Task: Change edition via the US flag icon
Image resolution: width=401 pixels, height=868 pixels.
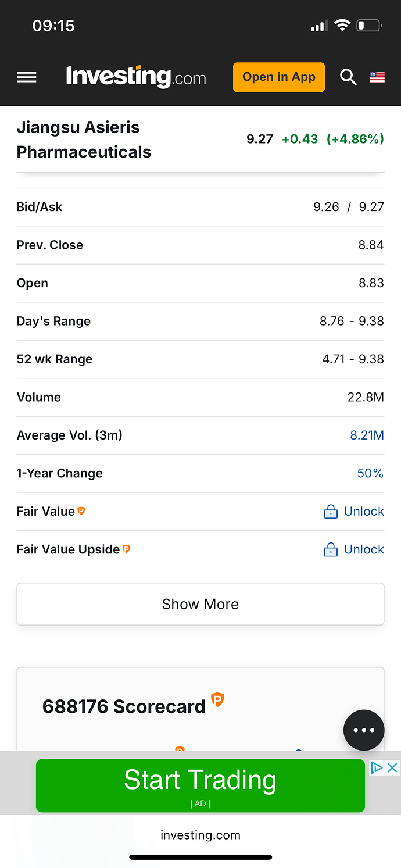Action: (377, 77)
